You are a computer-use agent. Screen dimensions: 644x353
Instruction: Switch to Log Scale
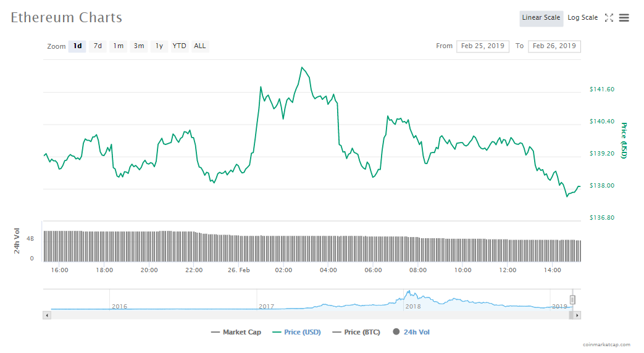582,18
